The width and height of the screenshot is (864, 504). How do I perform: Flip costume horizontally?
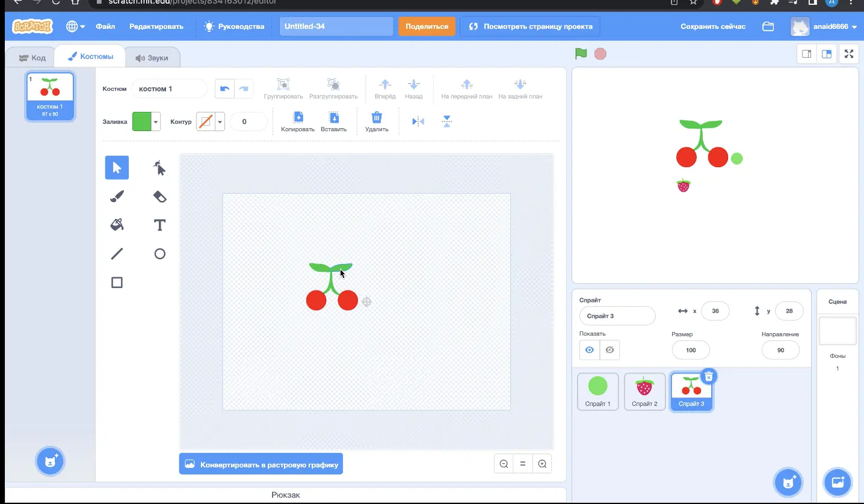pyautogui.click(x=418, y=121)
